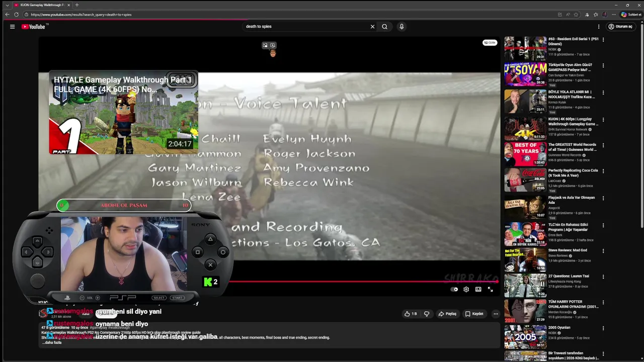Toggle the autoplay switch in player
644x362 pixels.
[x=454, y=289]
